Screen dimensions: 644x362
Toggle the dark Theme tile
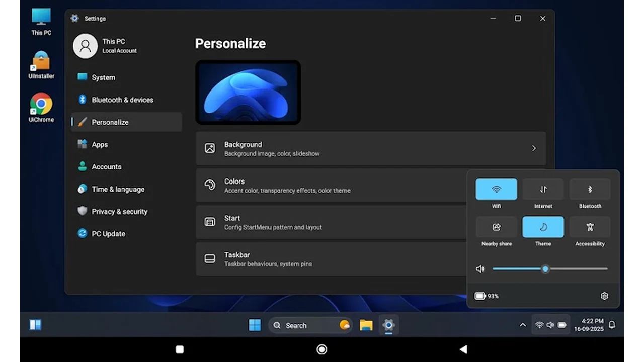click(x=543, y=227)
